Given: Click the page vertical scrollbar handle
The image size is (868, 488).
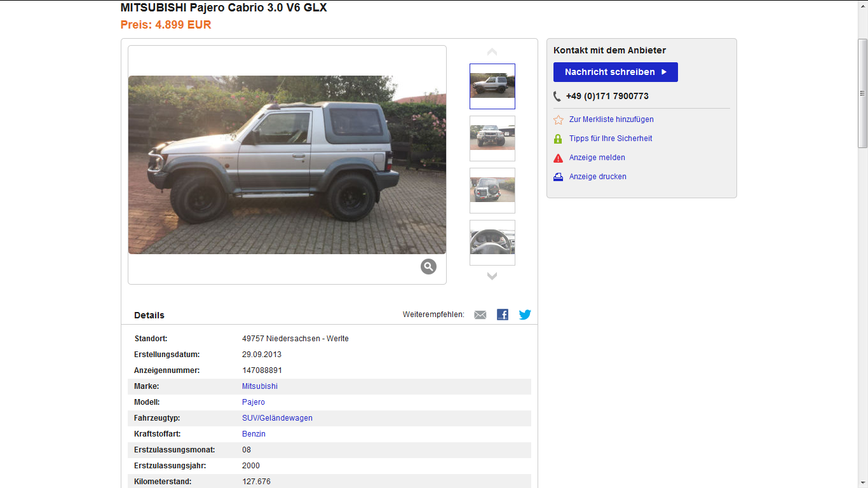Looking at the screenshot, I should (x=862, y=93).
